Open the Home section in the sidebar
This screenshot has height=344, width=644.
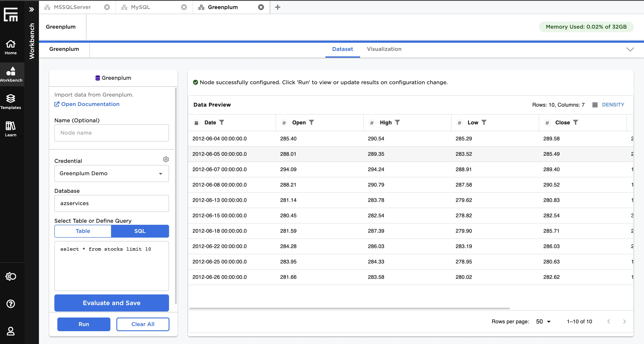pyautogui.click(x=10, y=47)
